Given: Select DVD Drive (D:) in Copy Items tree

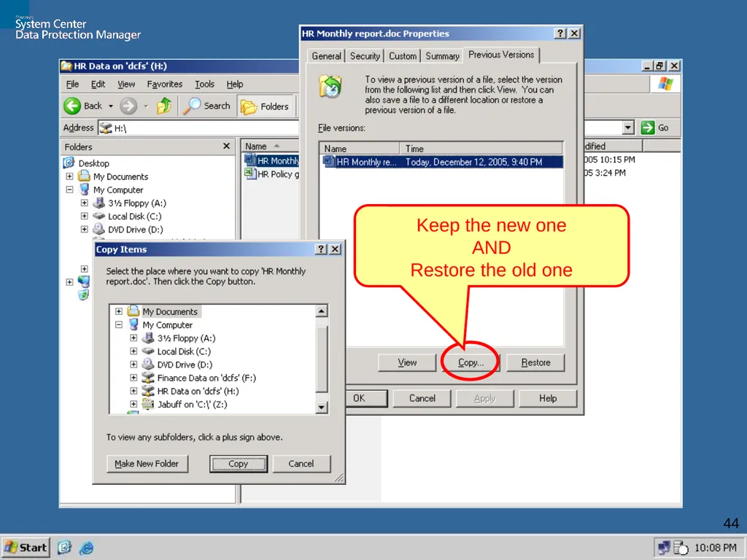Looking at the screenshot, I should coord(185,365).
